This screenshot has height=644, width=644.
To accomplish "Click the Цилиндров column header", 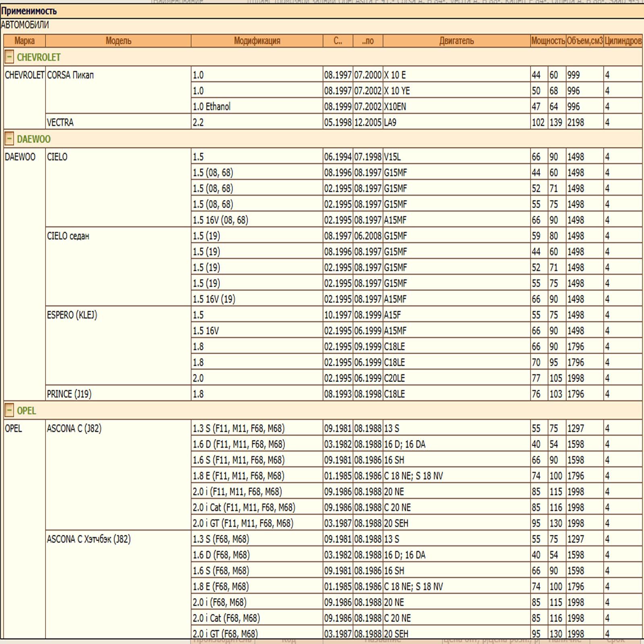I will pos(623,41).
